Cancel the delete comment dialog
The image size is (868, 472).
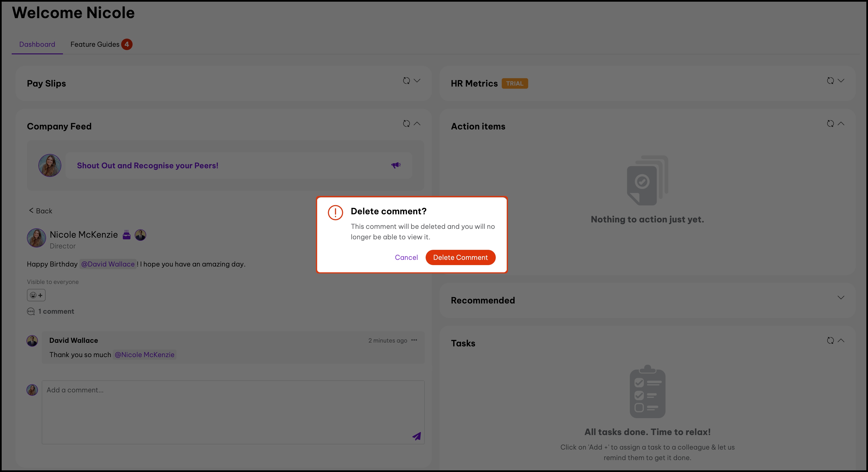[406, 257]
